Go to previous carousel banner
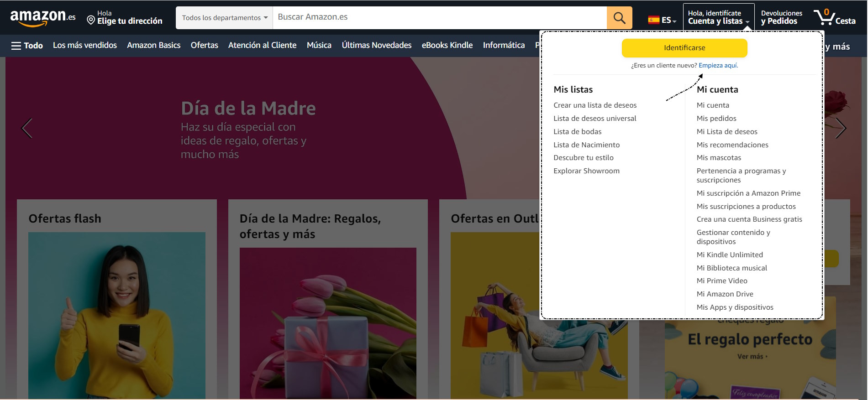Viewport: 868px width, 400px height. click(x=27, y=128)
